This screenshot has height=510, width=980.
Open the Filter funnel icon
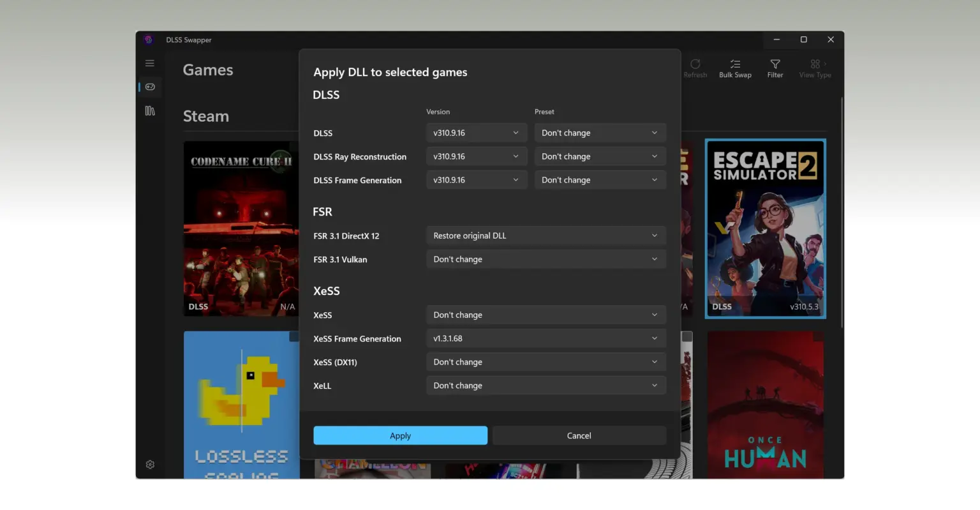pyautogui.click(x=775, y=68)
